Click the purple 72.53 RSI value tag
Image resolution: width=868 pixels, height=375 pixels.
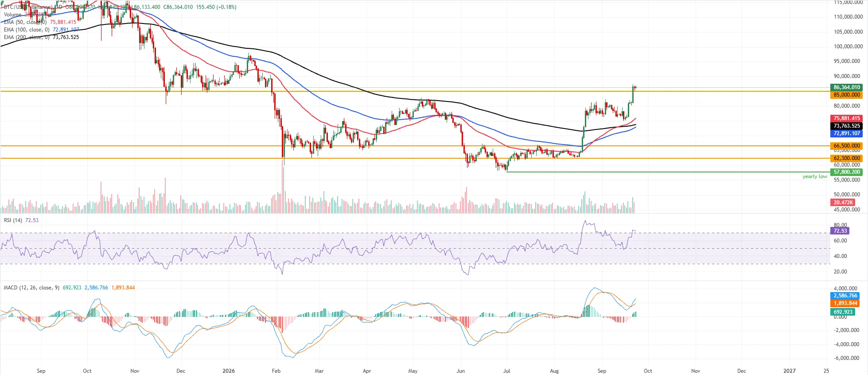840,231
